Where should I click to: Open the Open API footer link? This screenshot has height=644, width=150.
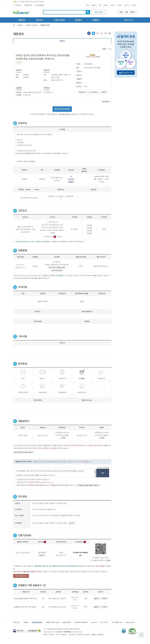pos(94,622)
